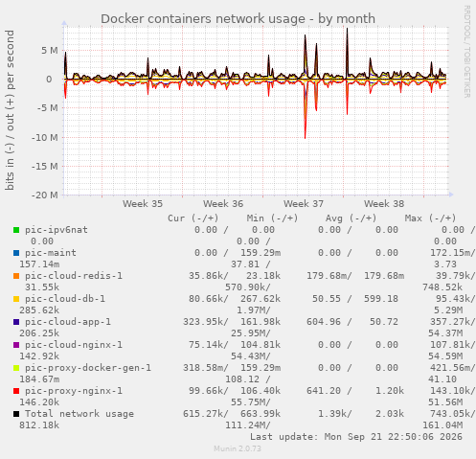
Task: Click the '-15 M' y-axis label
Action: (x=45, y=166)
